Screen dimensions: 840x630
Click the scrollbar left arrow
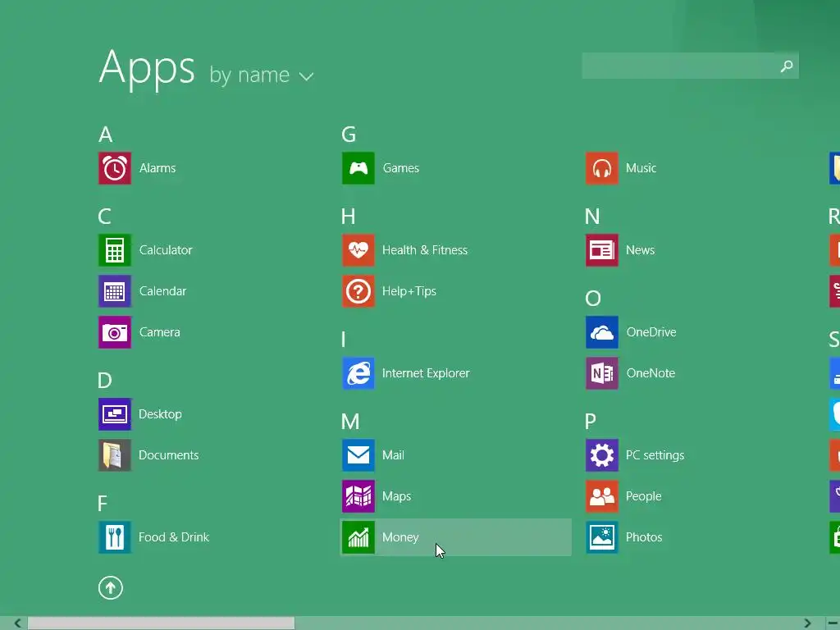click(x=18, y=623)
